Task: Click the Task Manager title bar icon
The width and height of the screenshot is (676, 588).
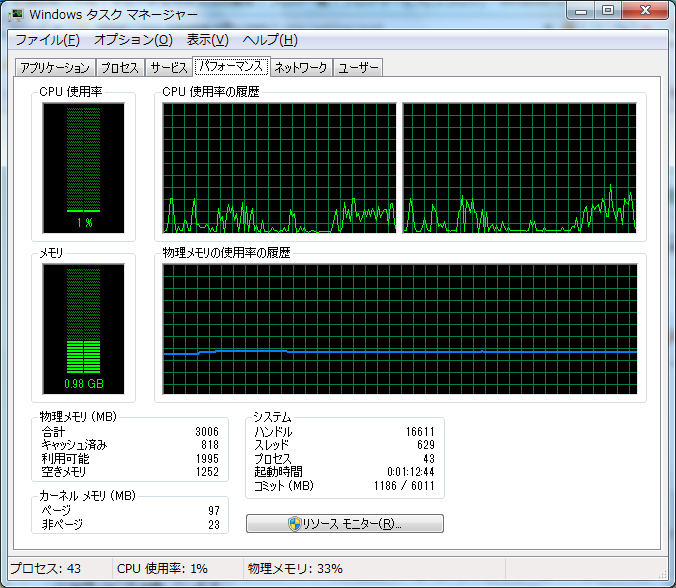Action: (x=16, y=15)
